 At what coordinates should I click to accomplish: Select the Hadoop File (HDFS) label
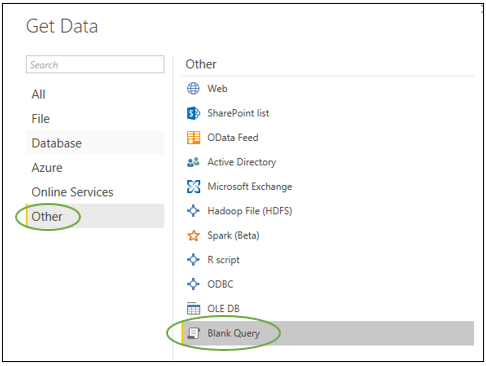250,211
